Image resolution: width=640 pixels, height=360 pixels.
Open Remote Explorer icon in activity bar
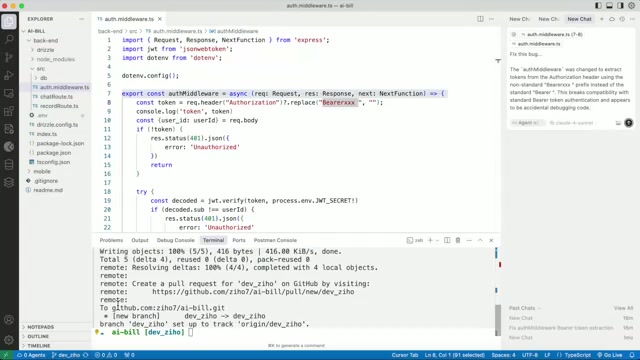click(x=9, y=93)
